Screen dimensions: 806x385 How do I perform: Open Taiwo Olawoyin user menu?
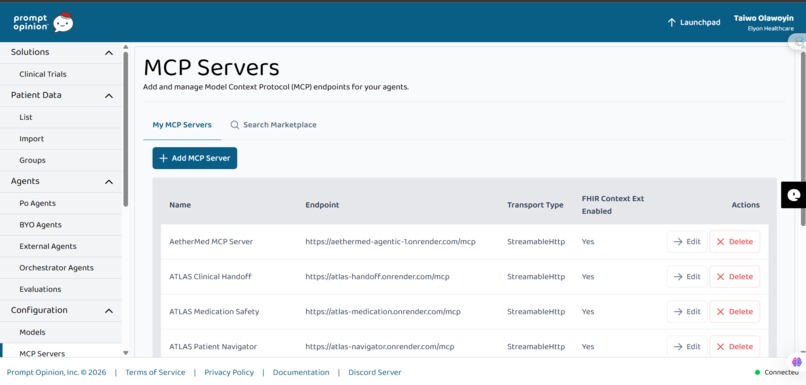point(763,23)
